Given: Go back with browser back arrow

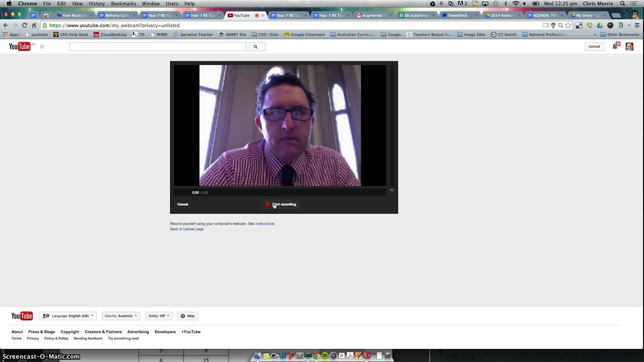Looking at the screenshot, I should point(6,25).
